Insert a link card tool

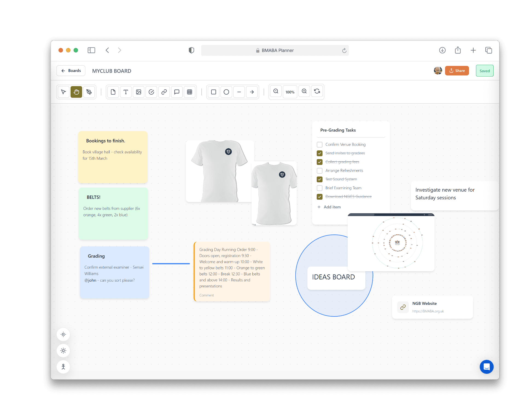pos(164,92)
